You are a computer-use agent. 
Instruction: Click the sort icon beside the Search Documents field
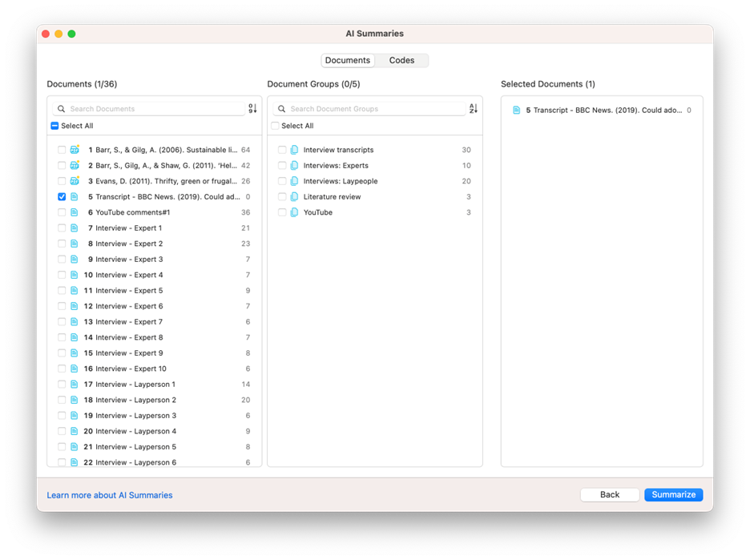point(253,109)
